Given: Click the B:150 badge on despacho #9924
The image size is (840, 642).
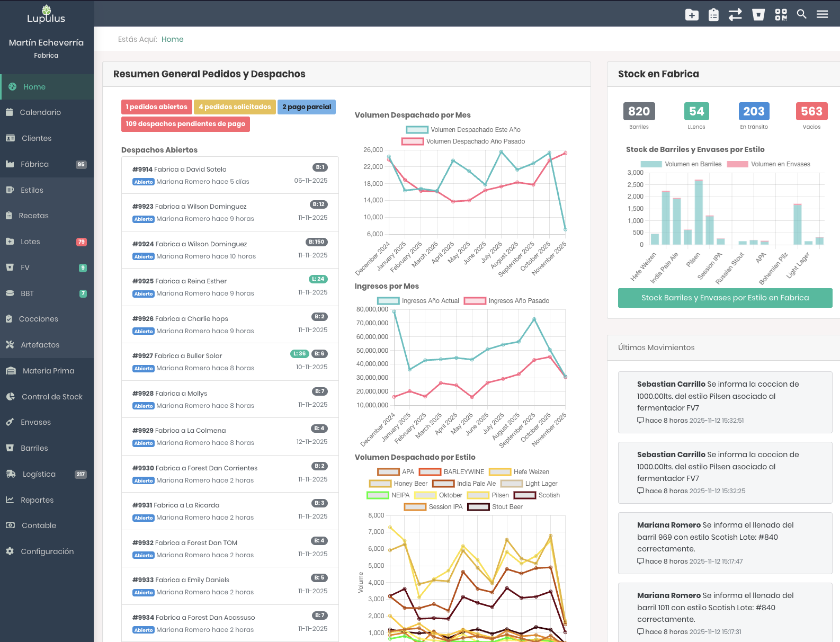Looking at the screenshot, I should pyautogui.click(x=317, y=242).
